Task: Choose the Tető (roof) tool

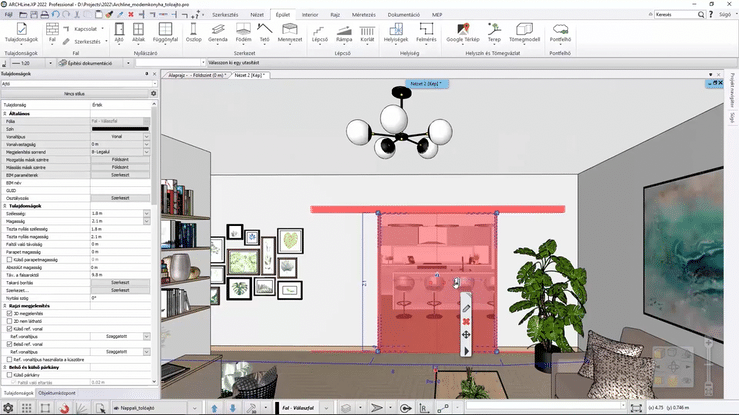Action: (264, 36)
